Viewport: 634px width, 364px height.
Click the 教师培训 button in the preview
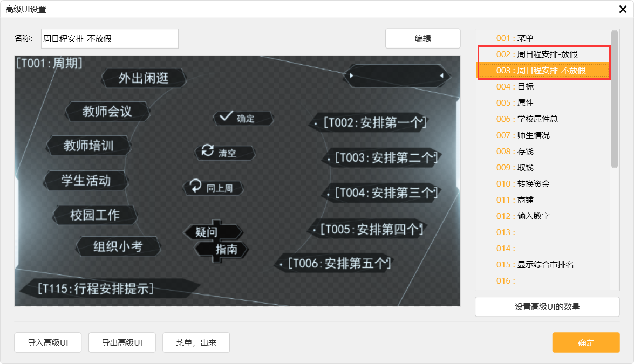pos(88,145)
